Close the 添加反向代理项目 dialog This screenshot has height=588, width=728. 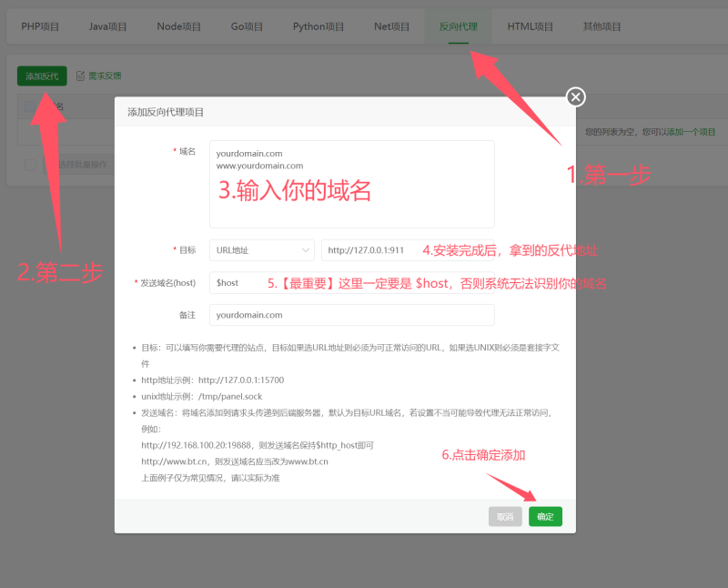click(x=574, y=96)
